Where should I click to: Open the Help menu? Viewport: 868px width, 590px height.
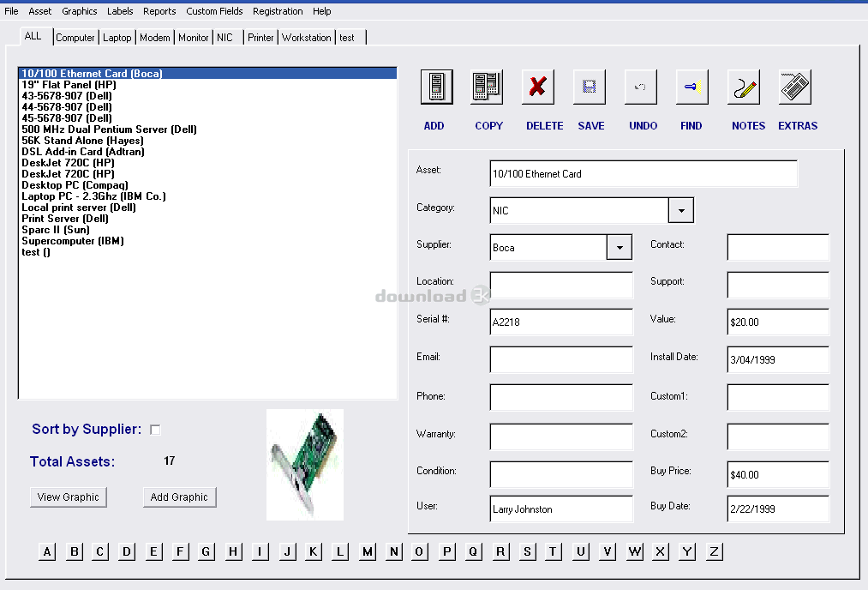pyautogui.click(x=321, y=11)
